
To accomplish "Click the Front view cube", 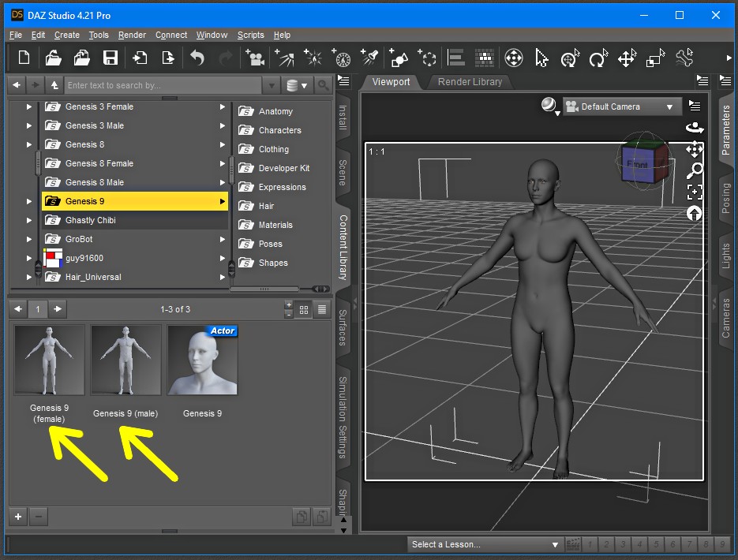I will pyautogui.click(x=639, y=164).
